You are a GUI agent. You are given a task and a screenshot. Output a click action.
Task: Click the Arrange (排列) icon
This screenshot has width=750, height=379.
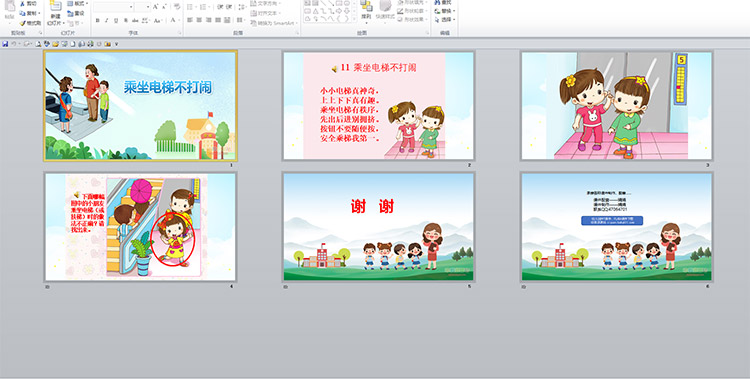(366, 6)
